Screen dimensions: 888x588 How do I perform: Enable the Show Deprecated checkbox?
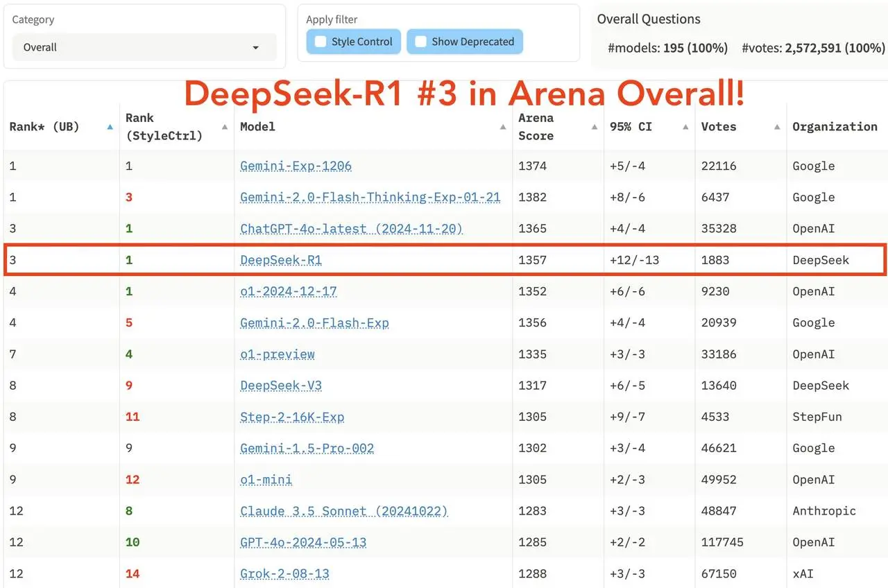point(420,42)
